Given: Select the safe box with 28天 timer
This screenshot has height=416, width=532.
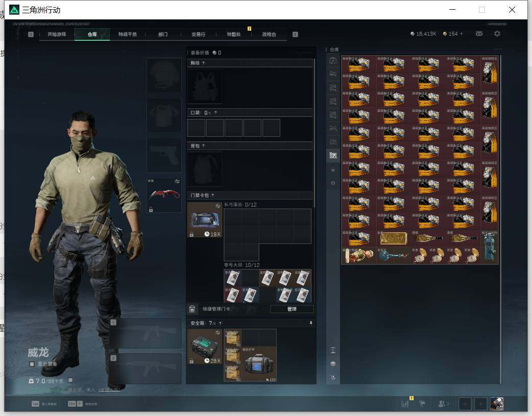Looking at the screenshot, I should (205, 347).
